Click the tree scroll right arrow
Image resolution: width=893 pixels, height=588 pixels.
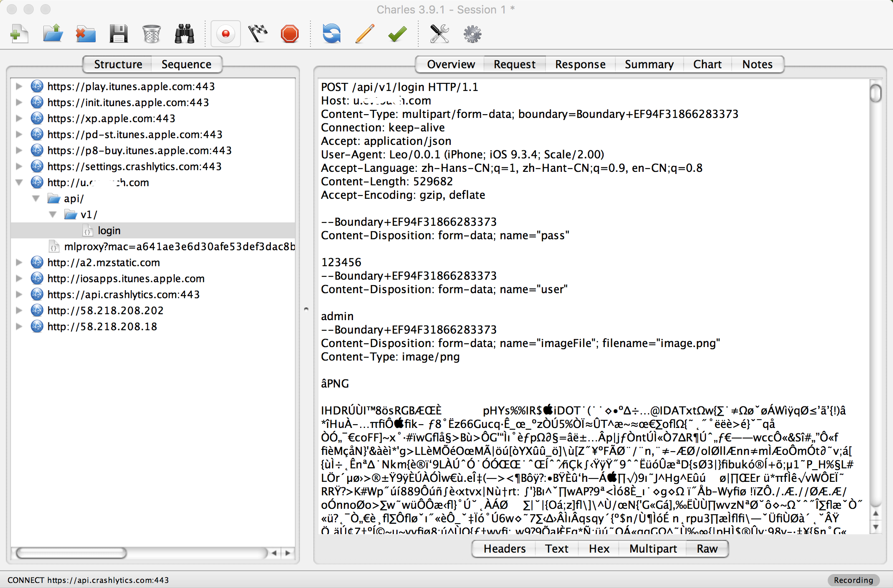(288, 553)
